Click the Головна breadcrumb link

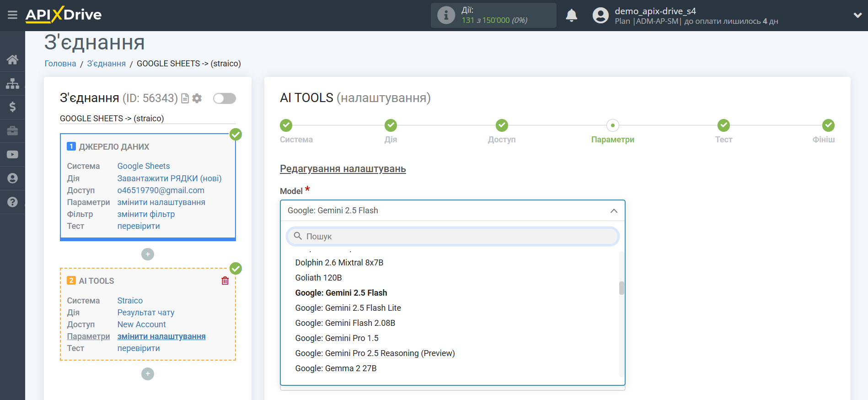[60, 64]
